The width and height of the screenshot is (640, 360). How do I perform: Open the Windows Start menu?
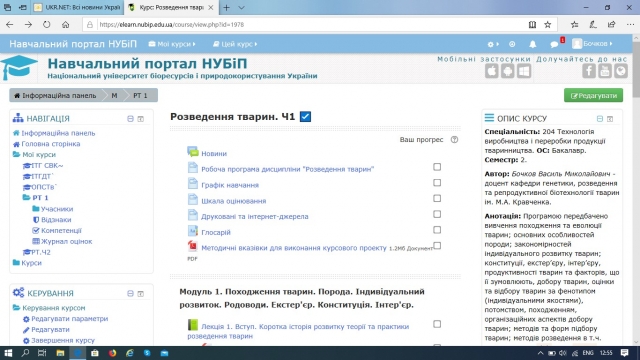coord(8,353)
